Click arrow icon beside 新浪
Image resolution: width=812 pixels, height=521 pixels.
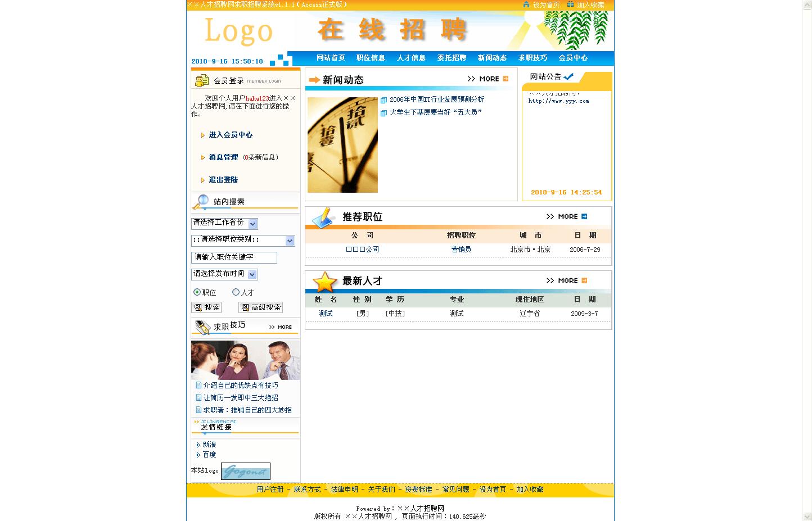pyautogui.click(x=198, y=445)
